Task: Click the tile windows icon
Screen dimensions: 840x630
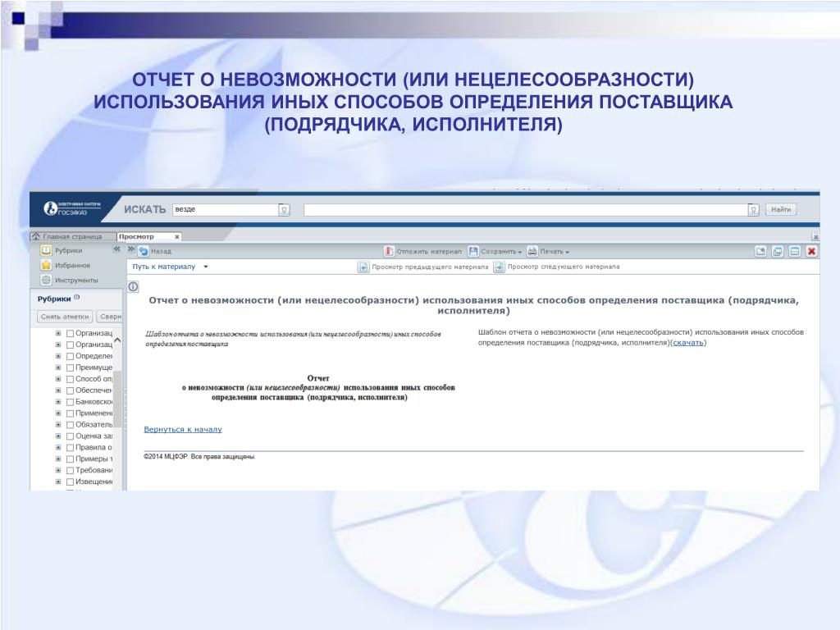Action: coord(794,251)
